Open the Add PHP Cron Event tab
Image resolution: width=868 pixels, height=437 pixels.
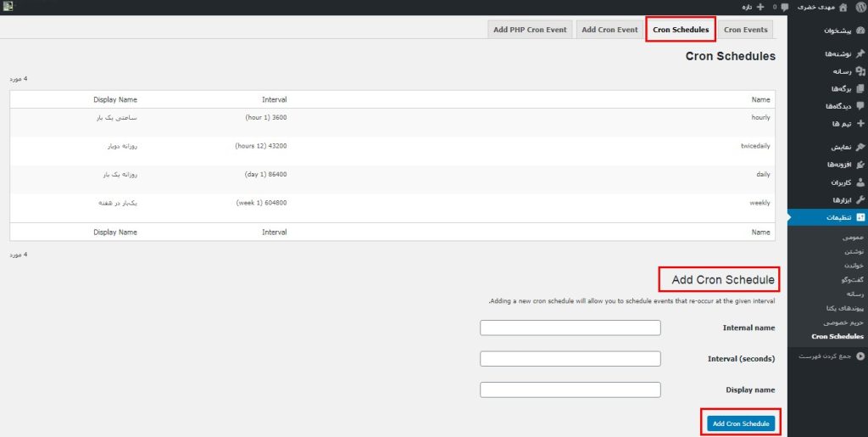[530, 30]
